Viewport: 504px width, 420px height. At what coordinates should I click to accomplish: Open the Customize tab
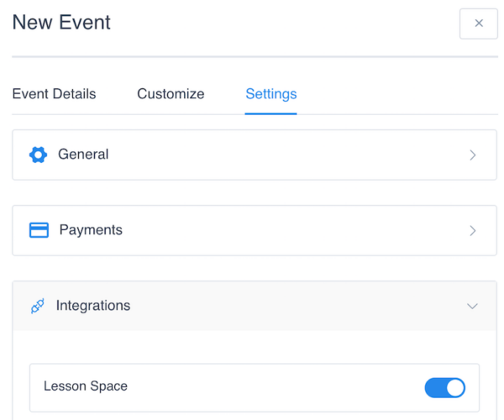pyautogui.click(x=171, y=94)
